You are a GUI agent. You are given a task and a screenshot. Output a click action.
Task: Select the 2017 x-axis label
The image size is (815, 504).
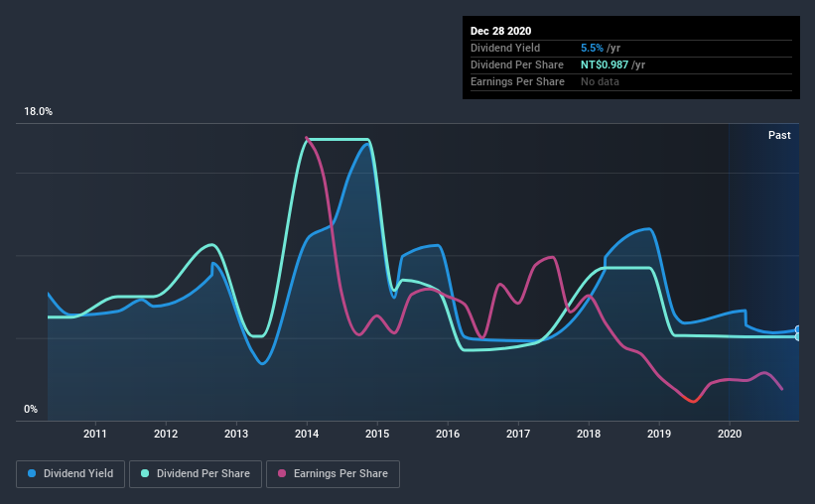[518, 434]
